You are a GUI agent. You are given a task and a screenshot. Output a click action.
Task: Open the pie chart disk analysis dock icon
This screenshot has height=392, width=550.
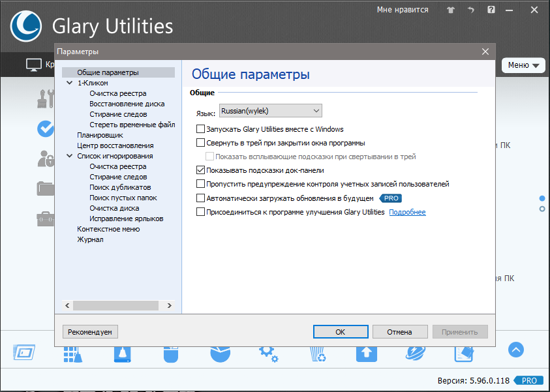point(221,354)
